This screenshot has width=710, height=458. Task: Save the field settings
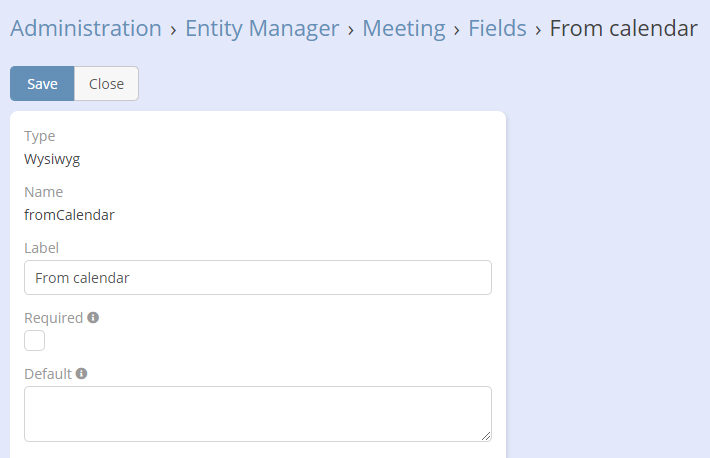(x=42, y=84)
